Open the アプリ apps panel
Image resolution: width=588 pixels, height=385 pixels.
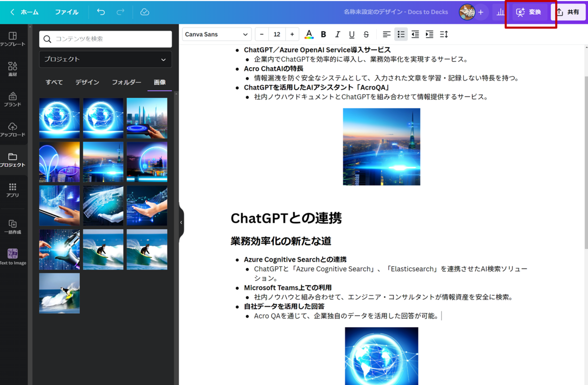(13, 190)
